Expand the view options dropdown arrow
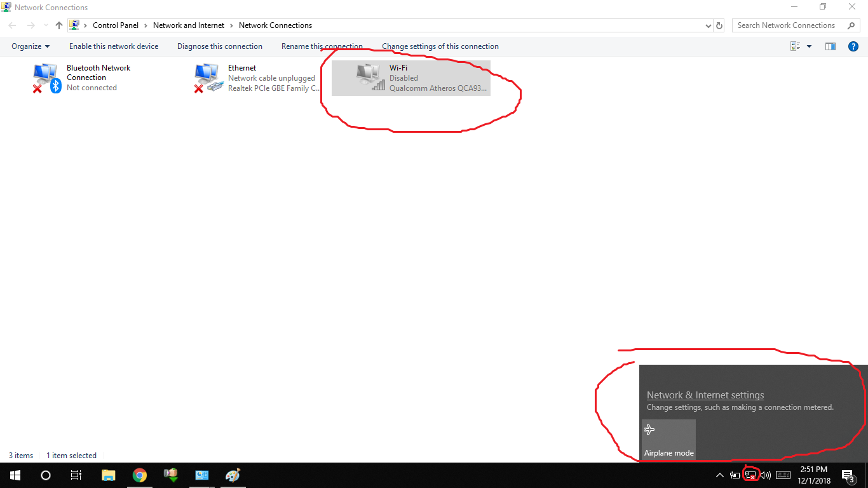Screen dimensions: 868x488 [809, 46]
